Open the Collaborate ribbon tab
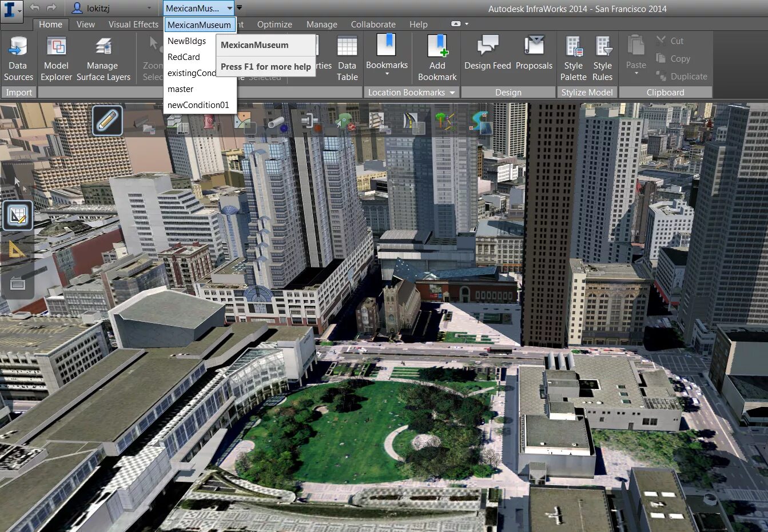Viewport: 768px width, 532px height. tap(373, 25)
